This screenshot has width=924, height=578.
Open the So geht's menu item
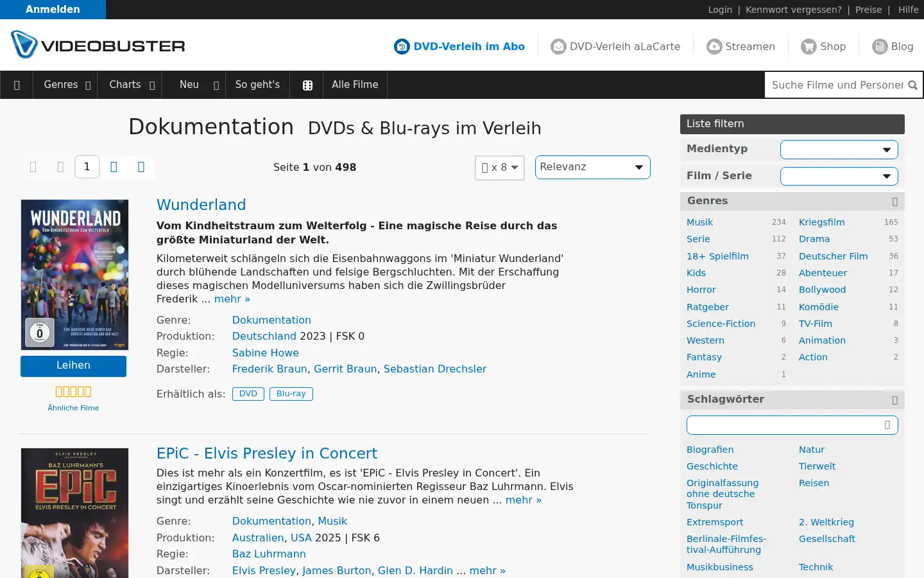coord(257,85)
